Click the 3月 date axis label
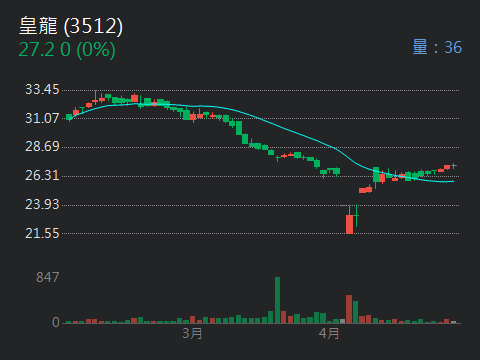The height and width of the screenshot is (360, 480). (x=192, y=333)
